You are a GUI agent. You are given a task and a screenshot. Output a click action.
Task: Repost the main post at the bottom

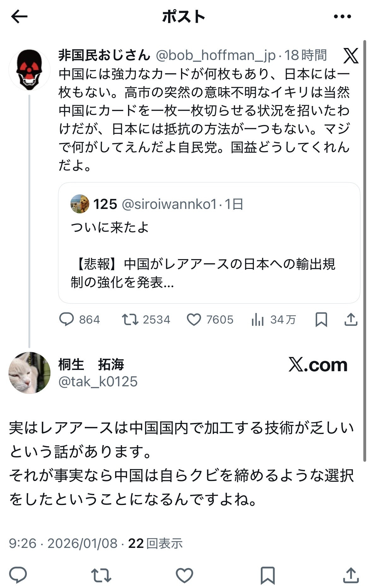(x=101, y=575)
